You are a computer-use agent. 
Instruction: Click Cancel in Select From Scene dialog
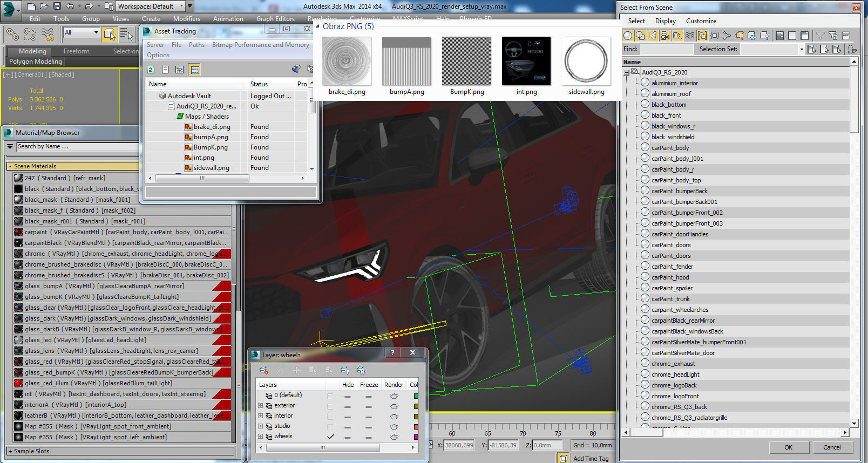[832, 447]
